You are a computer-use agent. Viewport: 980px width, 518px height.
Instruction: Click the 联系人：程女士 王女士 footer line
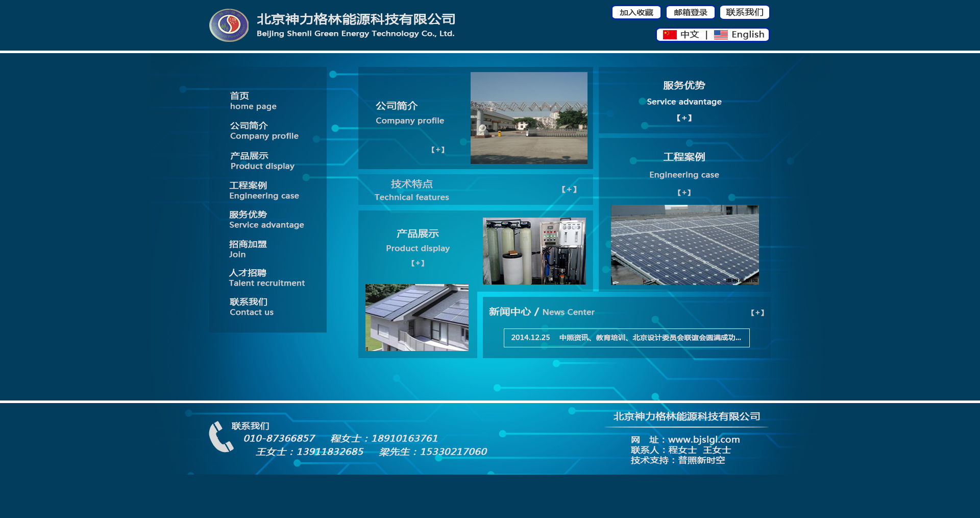coord(681,450)
